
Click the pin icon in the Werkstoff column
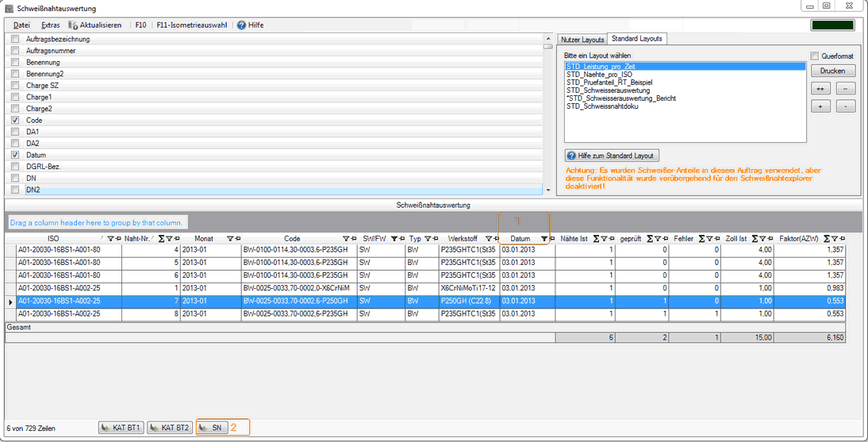(493, 238)
